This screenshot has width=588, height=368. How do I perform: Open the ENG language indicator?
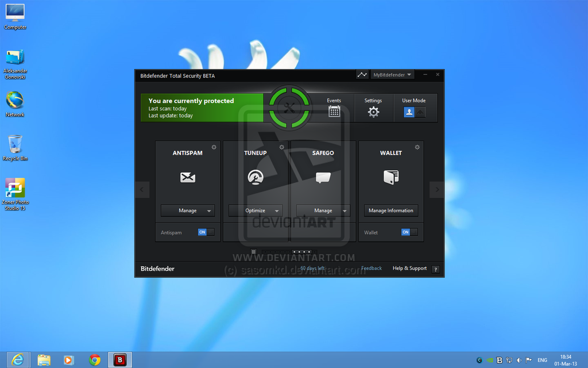tap(542, 360)
